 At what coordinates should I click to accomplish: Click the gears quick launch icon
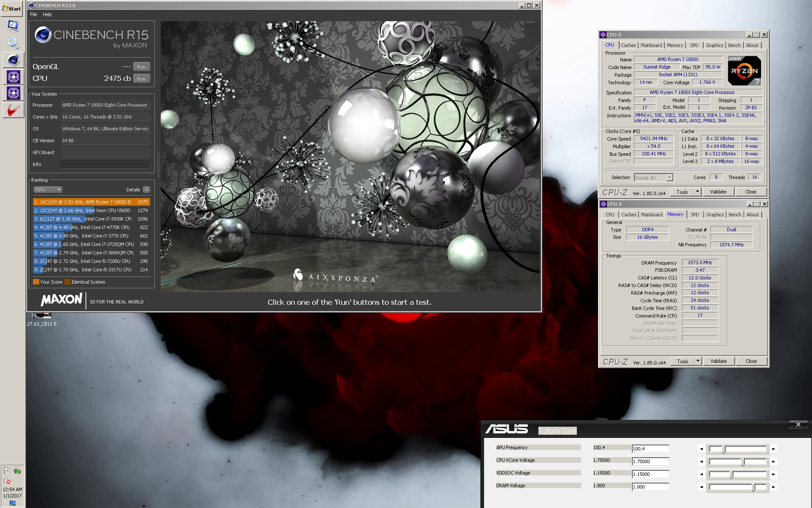(13, 43)
